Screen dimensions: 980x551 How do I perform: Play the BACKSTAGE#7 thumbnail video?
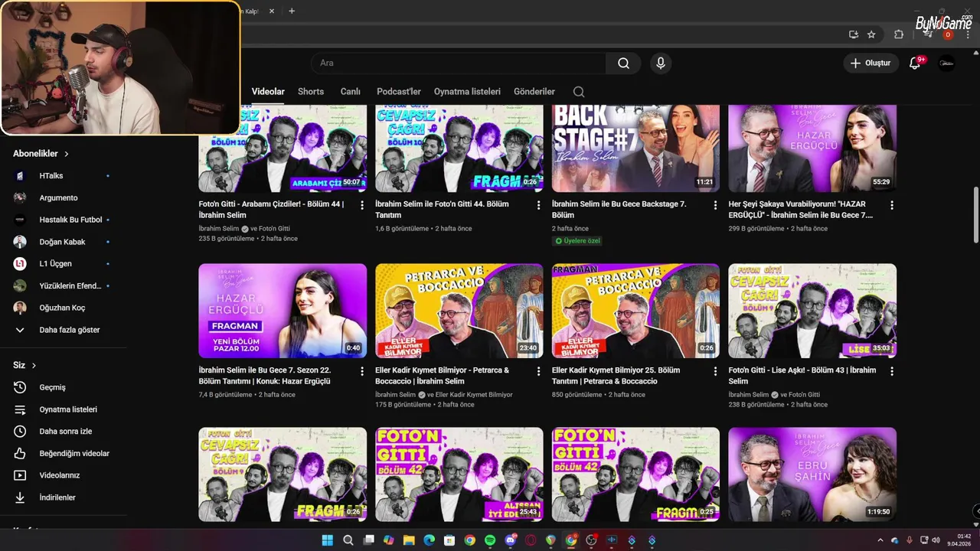click(x=635, y=148)
